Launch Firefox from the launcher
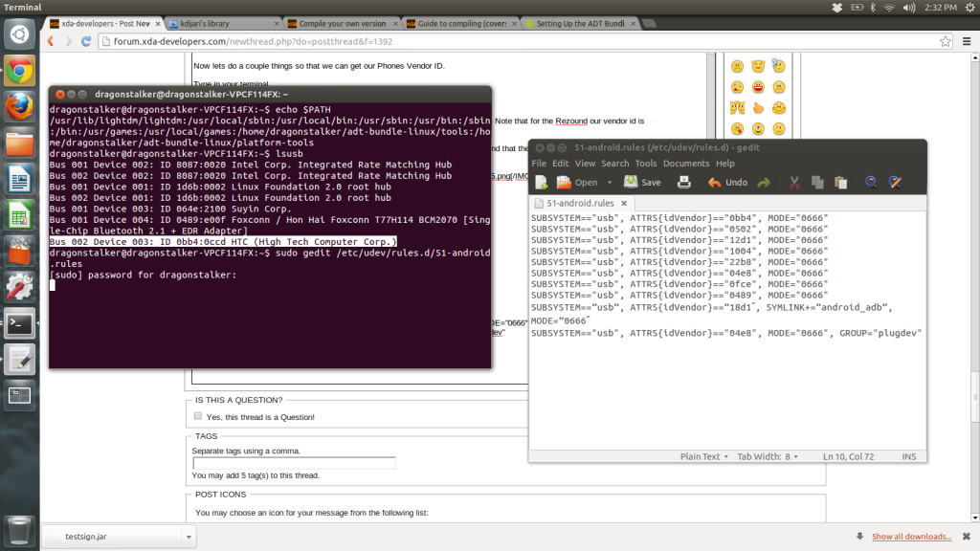Screen dimensions: 980x551 pyautogui.click(x=19, y=107)
